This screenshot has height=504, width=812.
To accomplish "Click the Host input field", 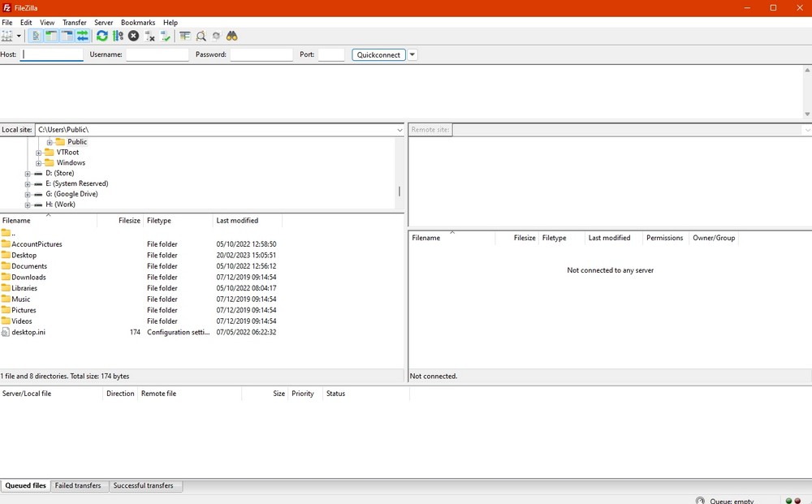I will pyautogui.click(x=52, y=54).
